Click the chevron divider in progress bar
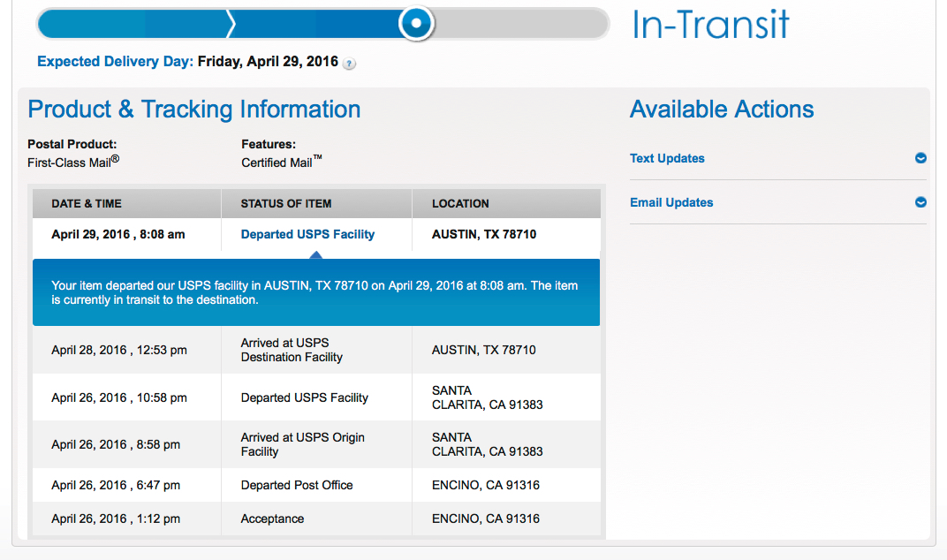This screenshot has width=947, height=560. click(x=231, y=24)
